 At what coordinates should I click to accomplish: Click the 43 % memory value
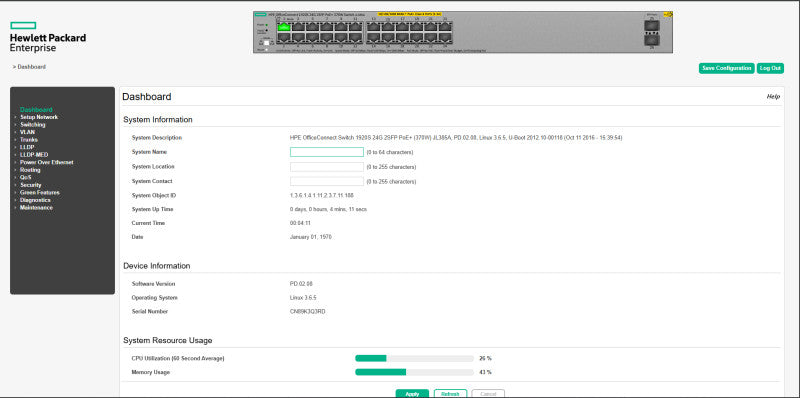(485, 372)
